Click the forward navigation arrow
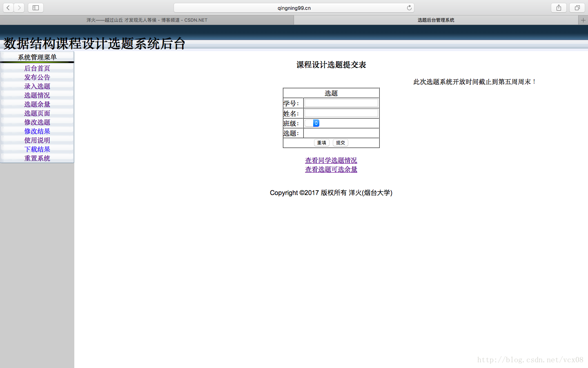588x368 pixels. (x=19, y=7)
